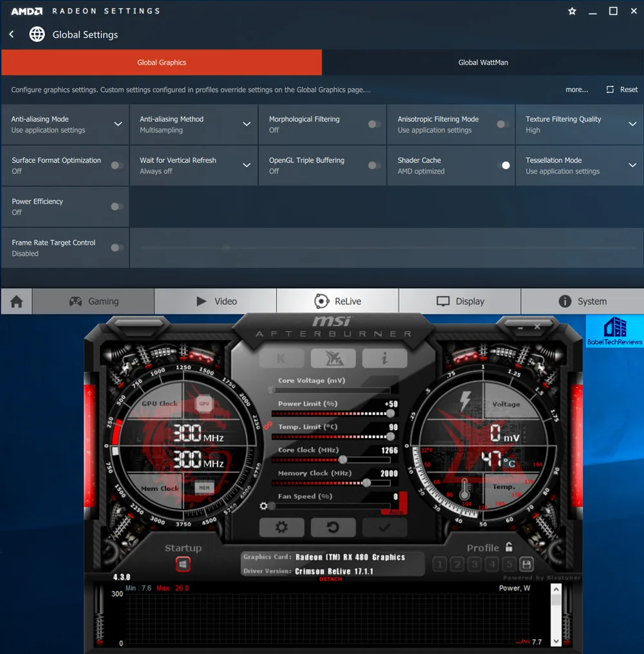Turn off the Shader Cache toggle

point(503,166)
